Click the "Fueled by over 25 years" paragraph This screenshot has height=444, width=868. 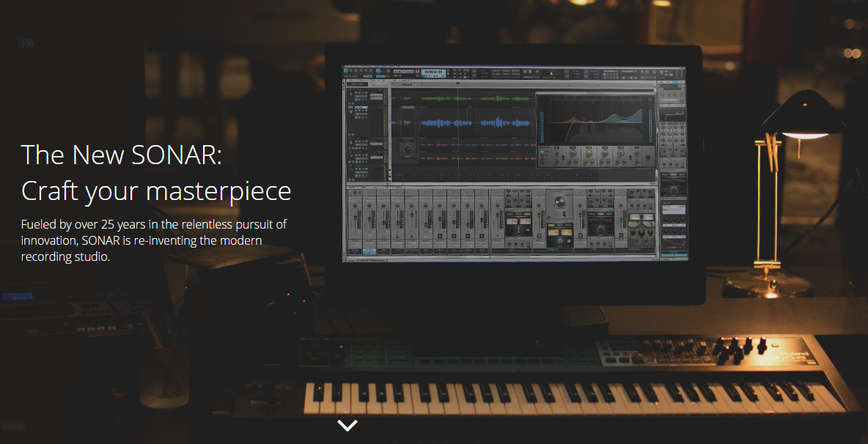[154, 240]
